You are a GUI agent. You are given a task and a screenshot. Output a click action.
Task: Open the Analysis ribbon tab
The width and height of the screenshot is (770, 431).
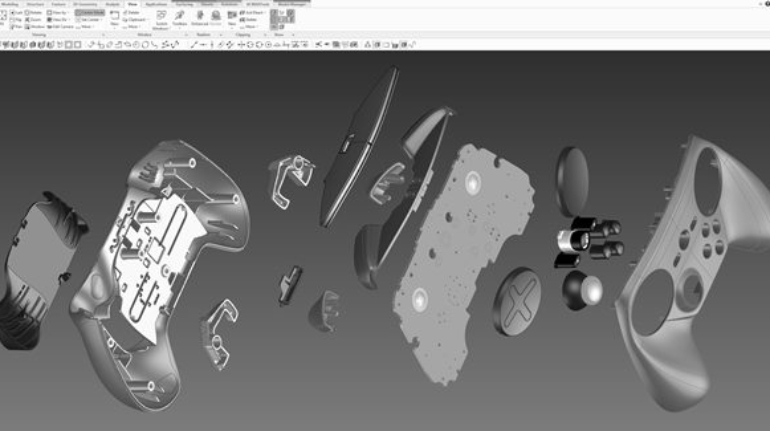[x=112, y=4]
